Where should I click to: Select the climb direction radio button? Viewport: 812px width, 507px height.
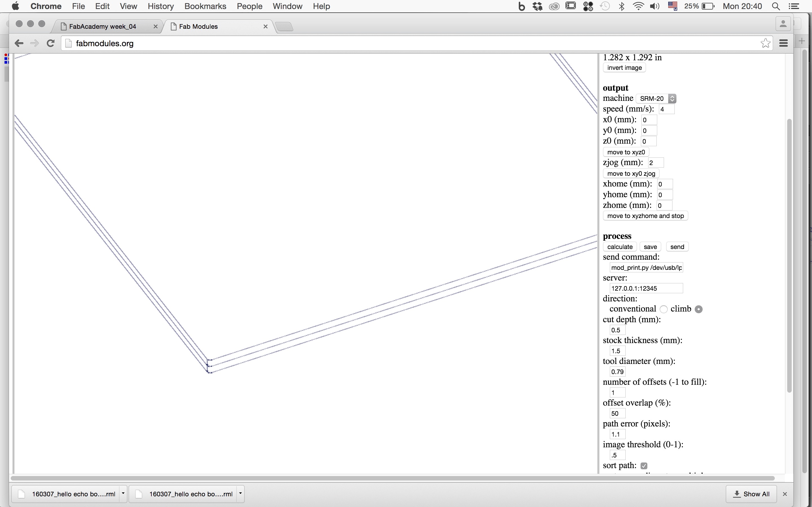click(x=699, y=309)
